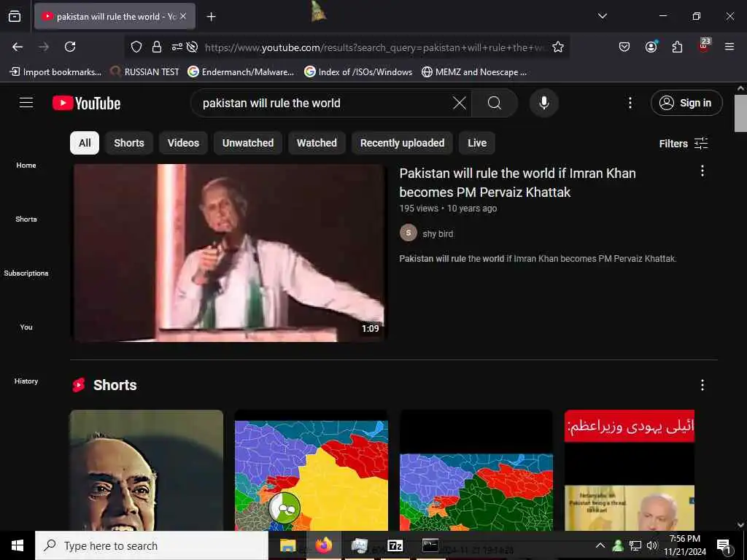Viewport: 747px width, 560px height.
Task: Click the blocked autoplay icon in address bar
Action: click(192, 47)
